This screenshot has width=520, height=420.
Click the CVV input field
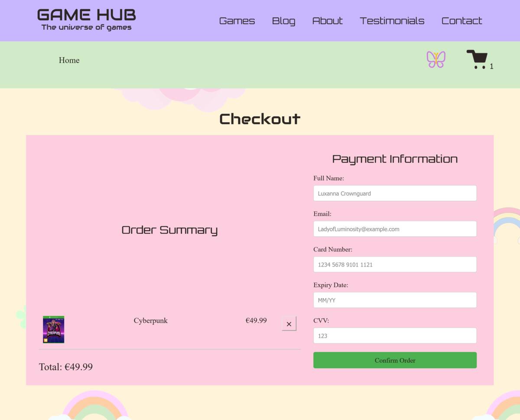click(x=395, y=335)
